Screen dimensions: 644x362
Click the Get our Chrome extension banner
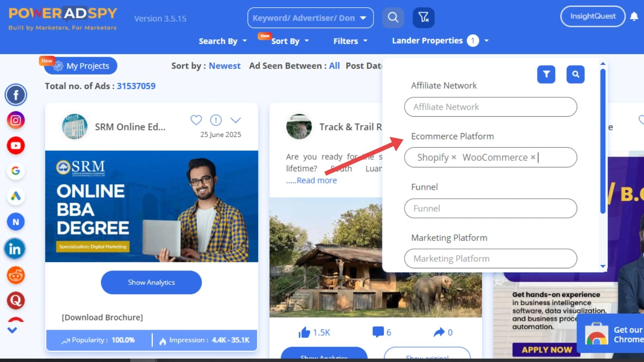pos(611,334)
